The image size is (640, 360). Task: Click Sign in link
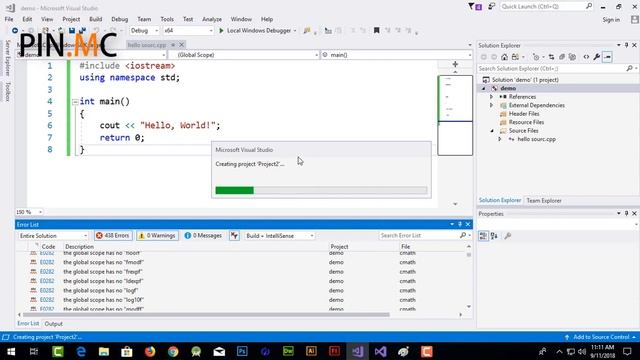point(611,20)
